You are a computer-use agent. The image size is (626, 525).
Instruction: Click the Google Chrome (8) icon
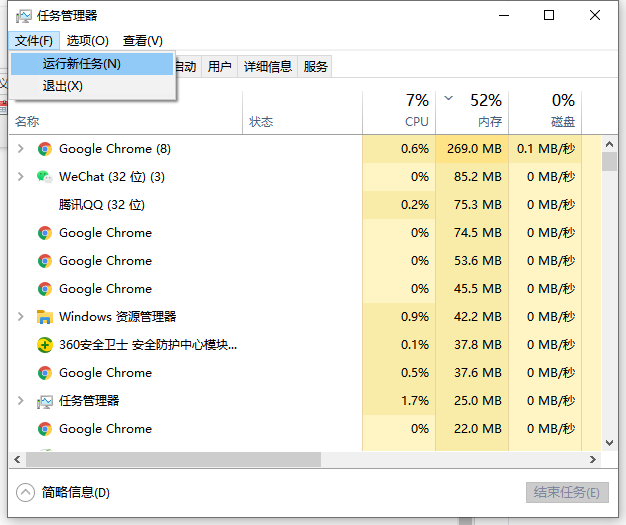pos(44,149)
